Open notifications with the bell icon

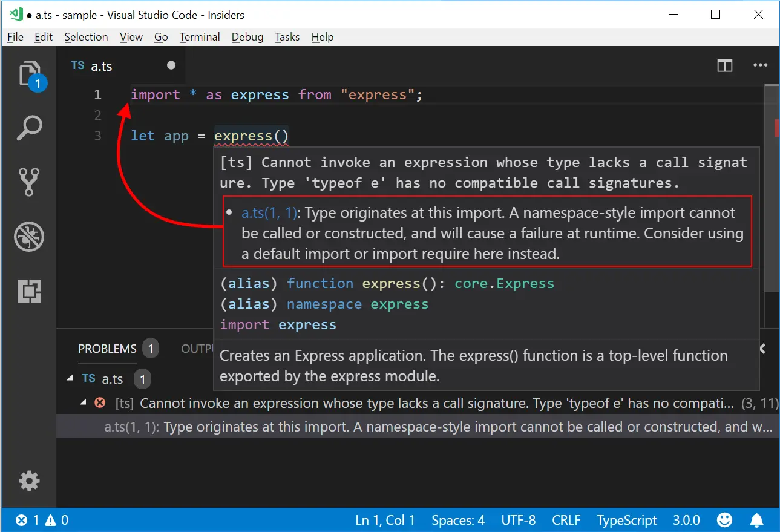click(756, 520)
